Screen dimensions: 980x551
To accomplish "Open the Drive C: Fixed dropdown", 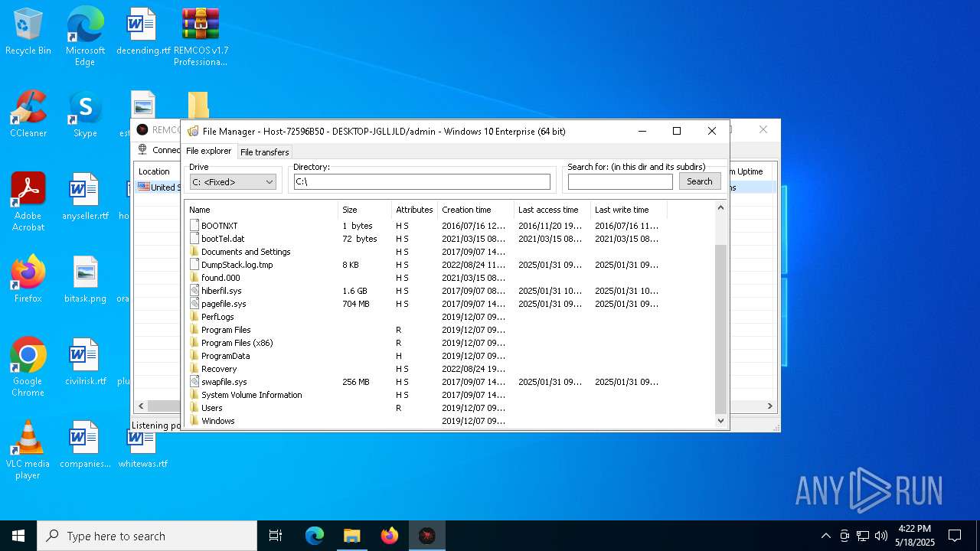I will [233, 181].
